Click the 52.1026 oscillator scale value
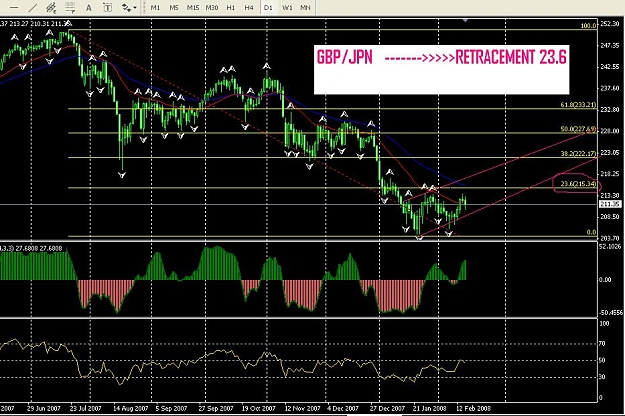 point(610,247)
